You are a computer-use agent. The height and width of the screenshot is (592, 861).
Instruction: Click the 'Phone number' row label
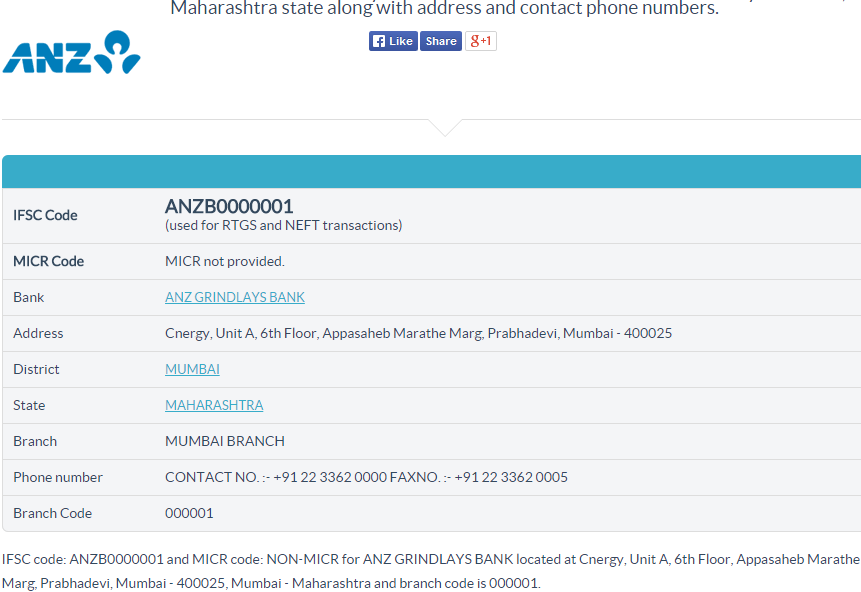(x=58, y=477)
